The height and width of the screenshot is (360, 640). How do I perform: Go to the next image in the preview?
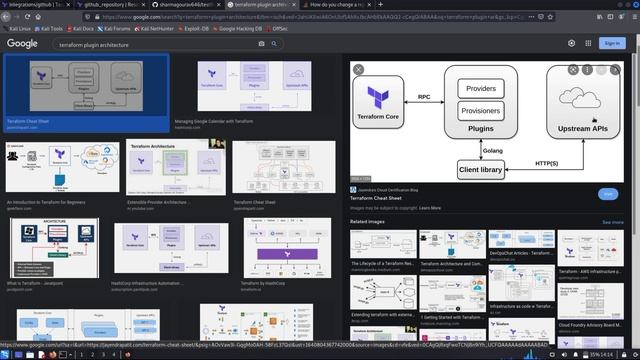point(615,70)
